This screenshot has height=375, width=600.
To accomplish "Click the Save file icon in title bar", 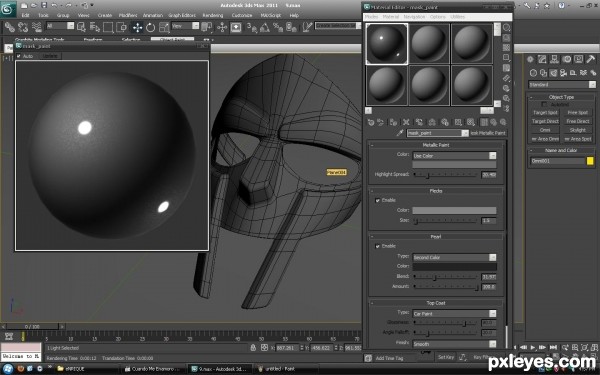I will click(44, 5).
